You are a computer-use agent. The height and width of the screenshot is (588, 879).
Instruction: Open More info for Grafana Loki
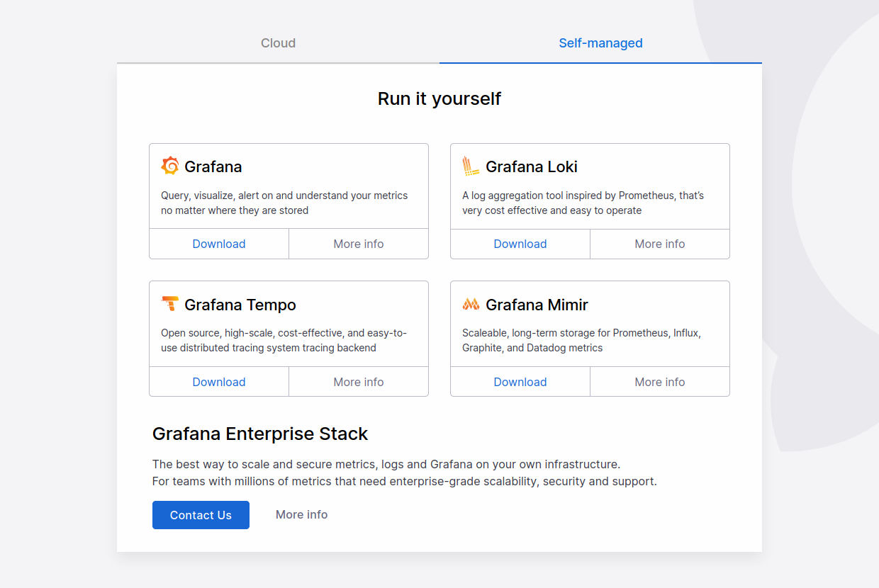659,243
